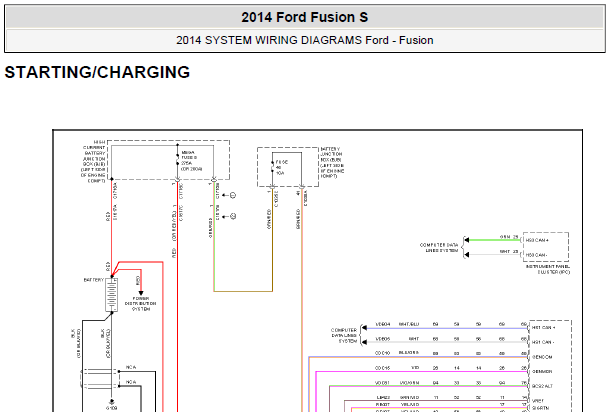Click the Power Distribution System label
Viewport: 614px width, 412px height.
pyautogui.click(x=141, y=304)
